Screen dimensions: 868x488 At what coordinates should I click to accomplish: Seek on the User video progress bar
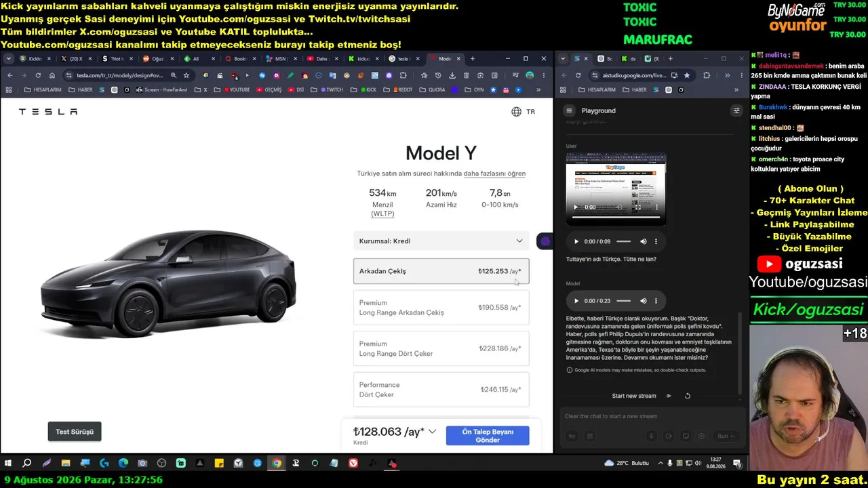pyautogui.click(x=616, y=218)
